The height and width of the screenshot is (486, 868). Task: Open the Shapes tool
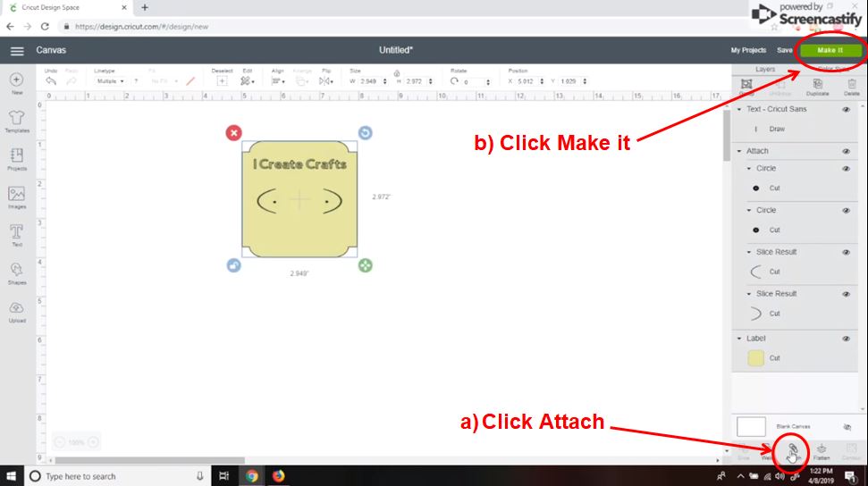coord(17,270)
